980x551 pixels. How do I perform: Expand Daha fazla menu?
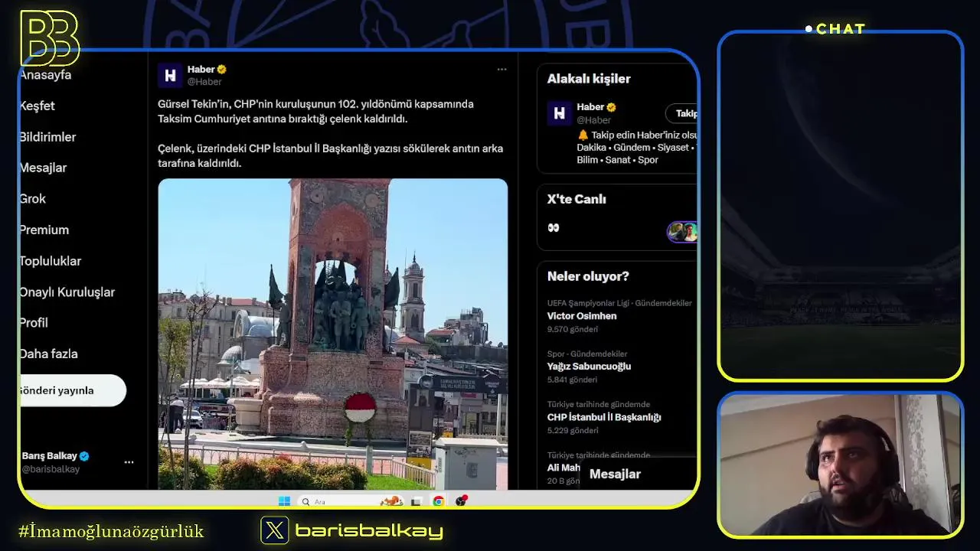[x=49, y=354]
